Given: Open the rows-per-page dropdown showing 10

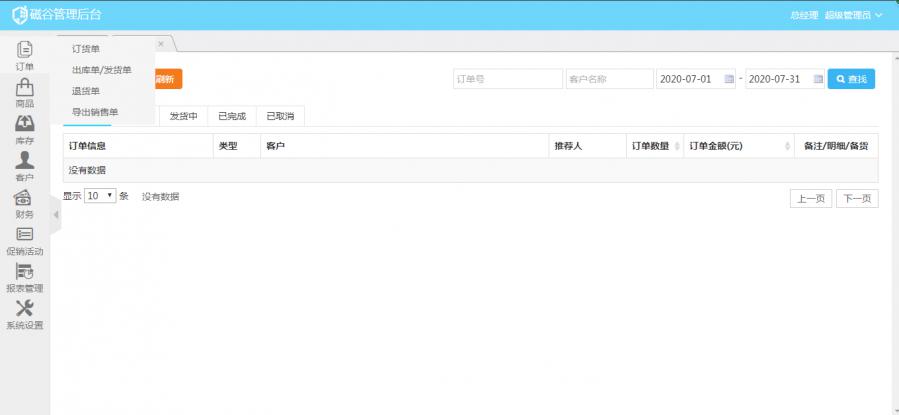Looking at the screenshot, I should pyautogui.click(x=100, y=196).
